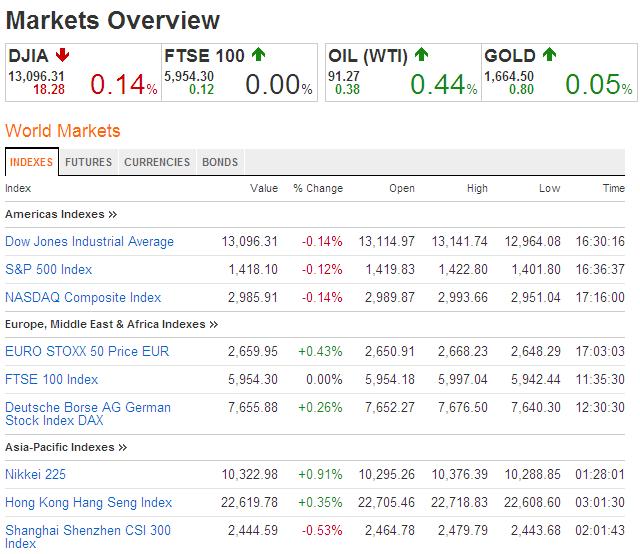
Task: Click the S&P 500 change -0.12%
Action: pyautogui.click(x=322, y=269)
